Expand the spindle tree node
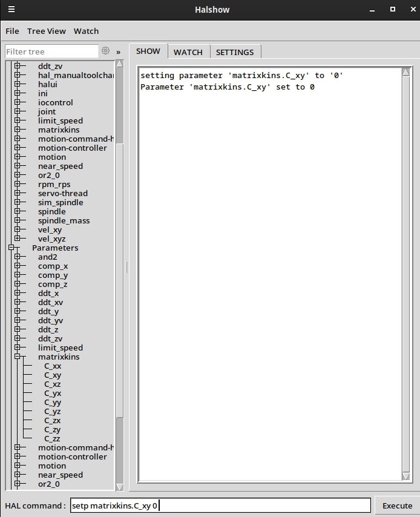 tap(18, 212)
